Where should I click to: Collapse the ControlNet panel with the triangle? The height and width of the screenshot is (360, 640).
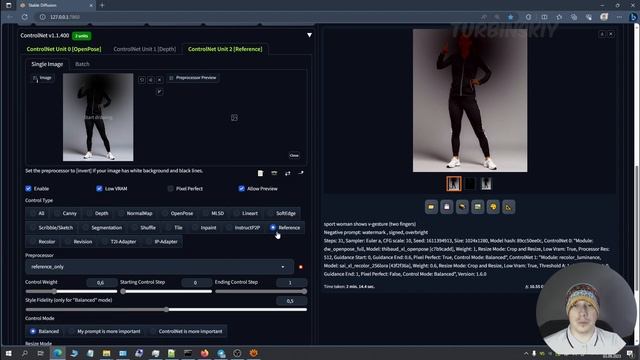click(x=309, y=36)
